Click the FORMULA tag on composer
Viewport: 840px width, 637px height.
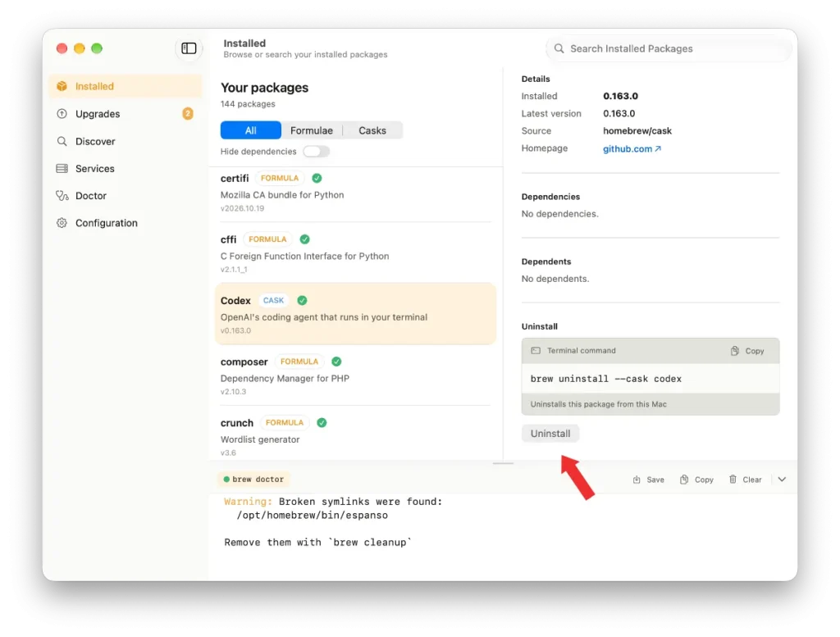point(299,362)
